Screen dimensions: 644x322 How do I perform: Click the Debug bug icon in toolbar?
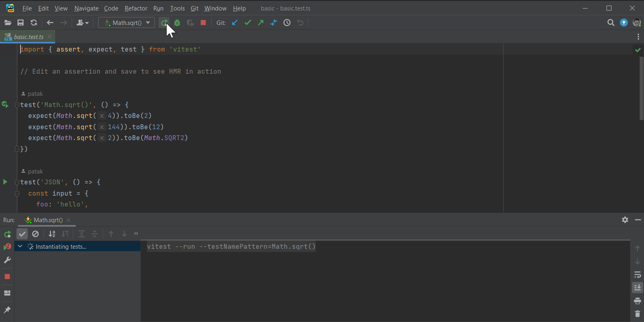pyautogui.click(x=177, y=23)
